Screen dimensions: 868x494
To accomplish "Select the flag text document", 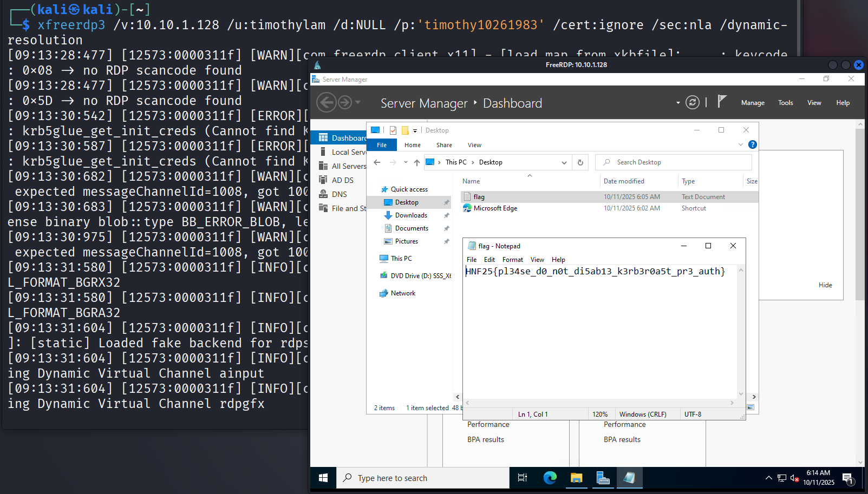I will [x=479, y=197].
